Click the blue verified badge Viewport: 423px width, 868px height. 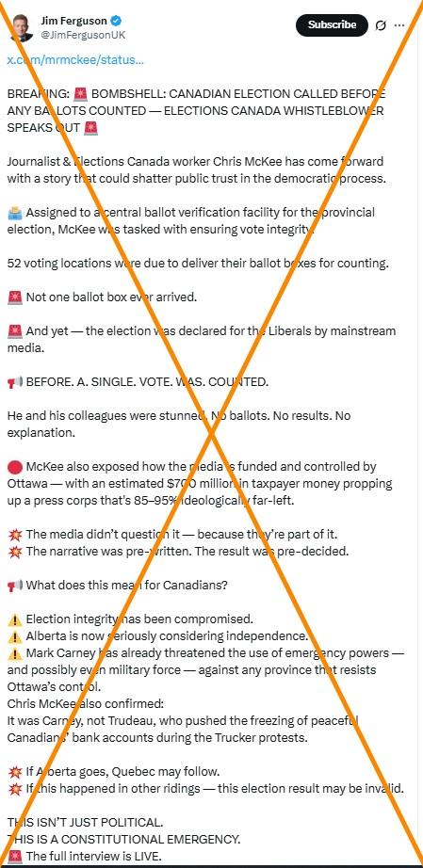click(116, 22)
